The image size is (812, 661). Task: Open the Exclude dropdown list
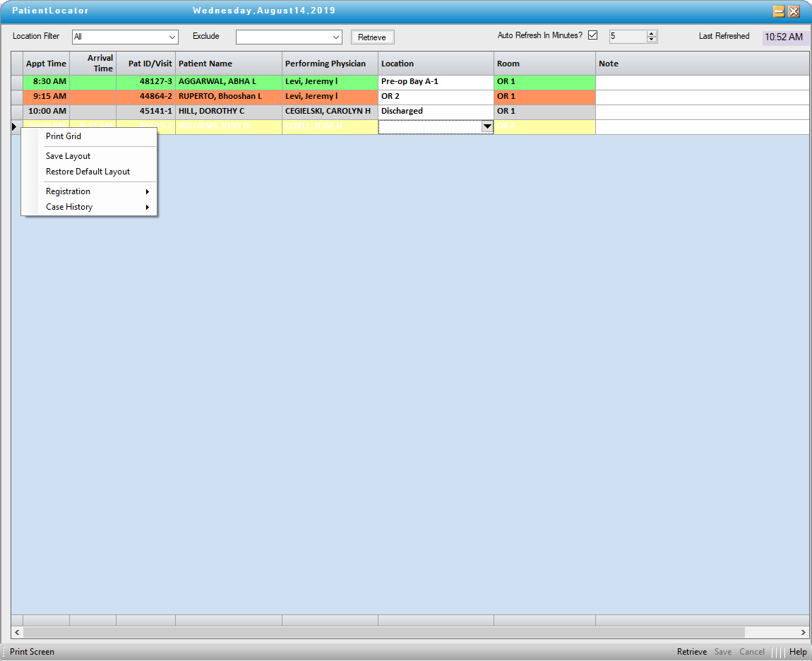pyautogui.click(x=336, y=37)
